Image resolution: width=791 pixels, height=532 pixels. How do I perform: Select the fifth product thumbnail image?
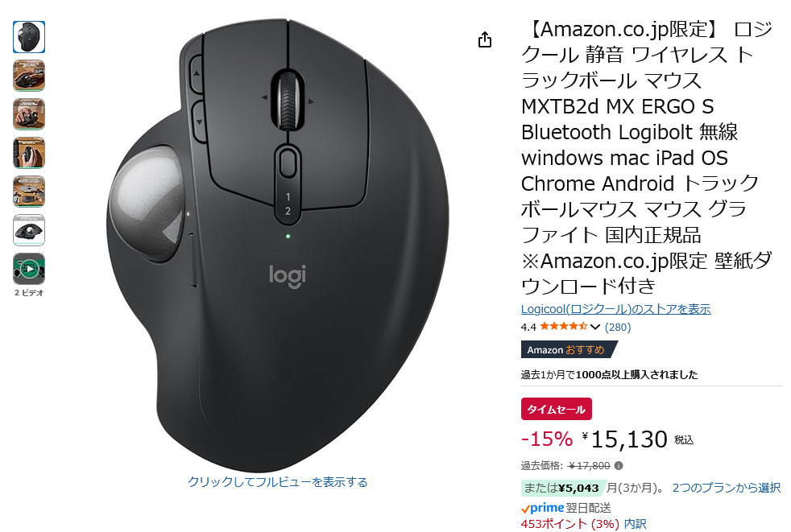pos(29,192)
